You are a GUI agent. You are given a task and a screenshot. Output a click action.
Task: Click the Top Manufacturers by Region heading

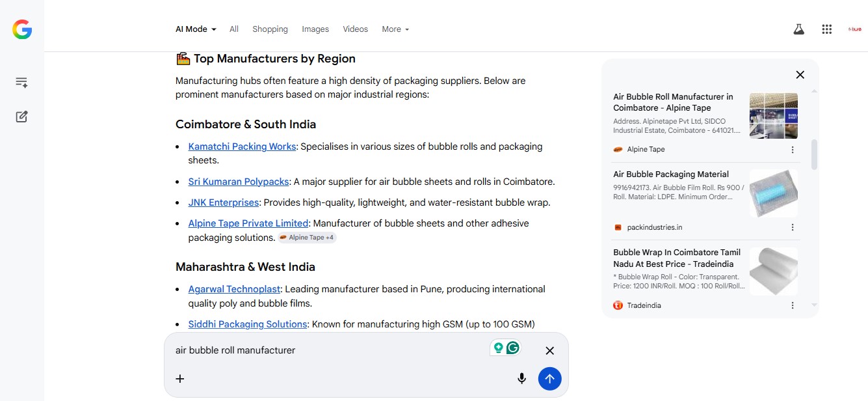click(265, 59)
